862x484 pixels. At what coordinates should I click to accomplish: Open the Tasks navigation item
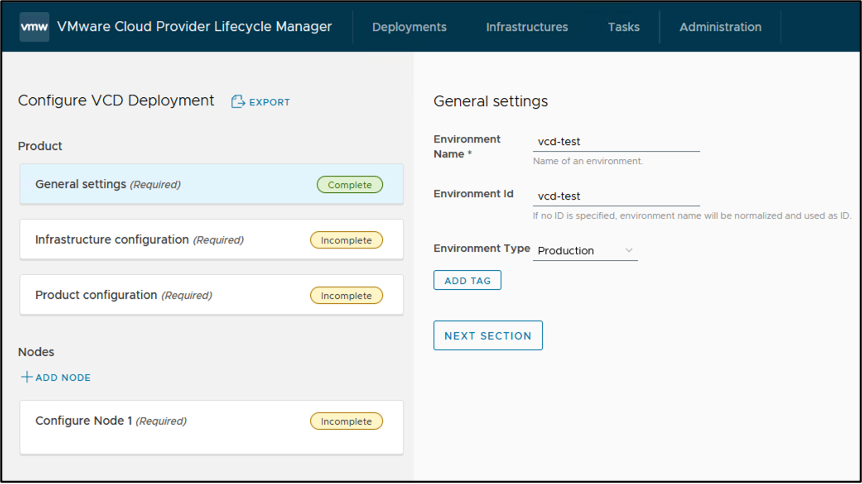click(x=623, y=27)
